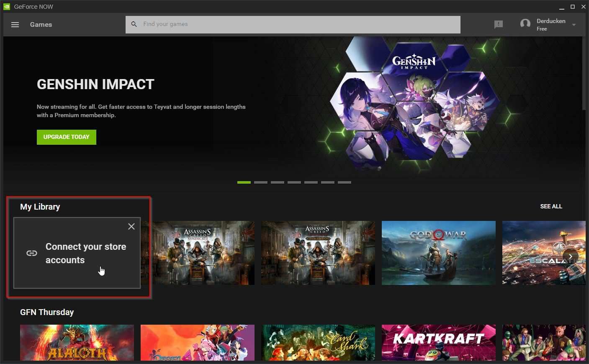Viewport: 589px width, 364px height.
Task: Open the hamburger navigation menu
Action: pyautogui.click(x=15, y=25)
